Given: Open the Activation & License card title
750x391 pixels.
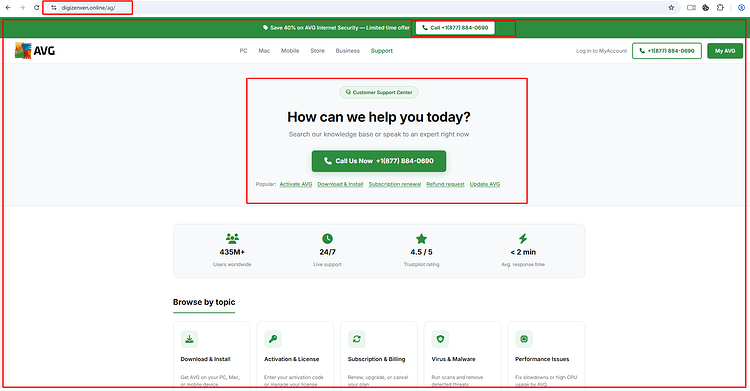Looking at the screenshot, I should pos(291,359).
